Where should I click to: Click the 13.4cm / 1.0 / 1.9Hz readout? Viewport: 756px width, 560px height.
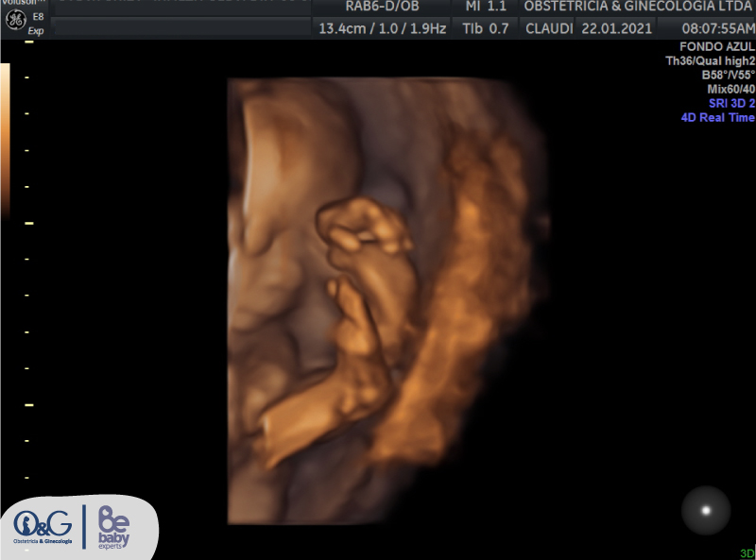pos(383,29)
